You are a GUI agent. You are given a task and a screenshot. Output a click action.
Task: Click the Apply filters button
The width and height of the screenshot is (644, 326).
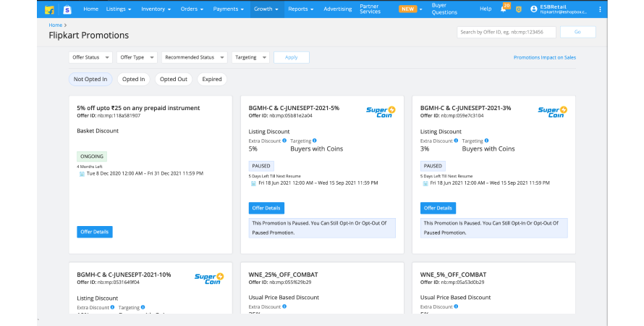coord(291,57)
